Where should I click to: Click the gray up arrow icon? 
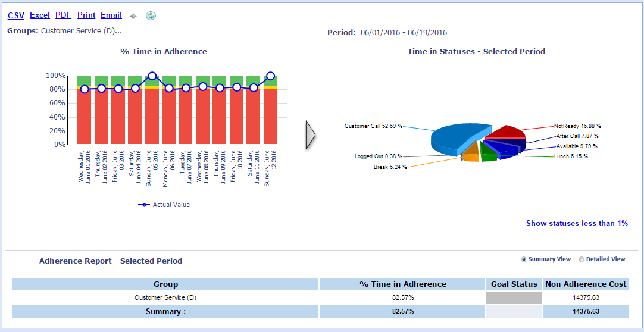133,16
